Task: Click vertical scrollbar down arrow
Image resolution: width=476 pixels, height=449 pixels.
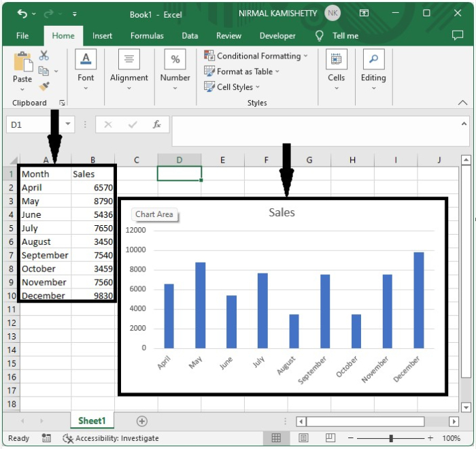Action: point(466,407)
